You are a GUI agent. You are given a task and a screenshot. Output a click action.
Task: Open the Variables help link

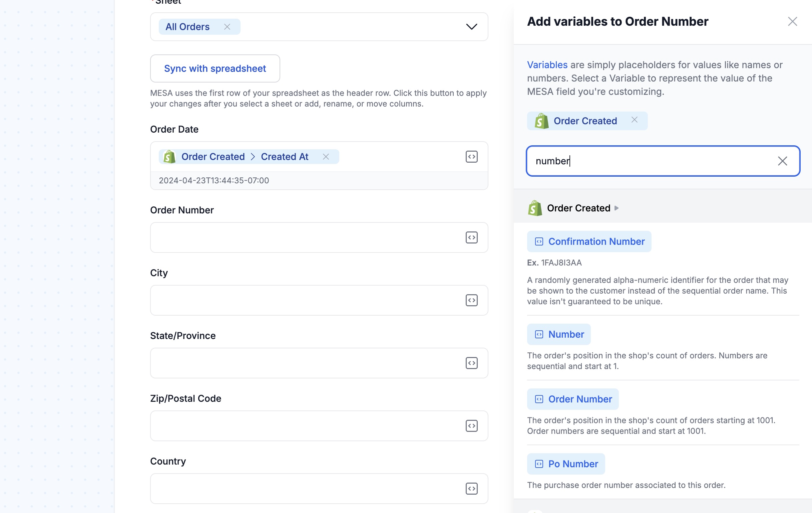547,65
